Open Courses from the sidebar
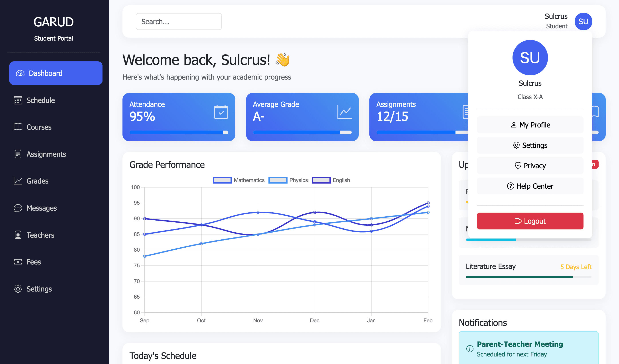Viewport: 619px width, 364px height. coord(56,127)
